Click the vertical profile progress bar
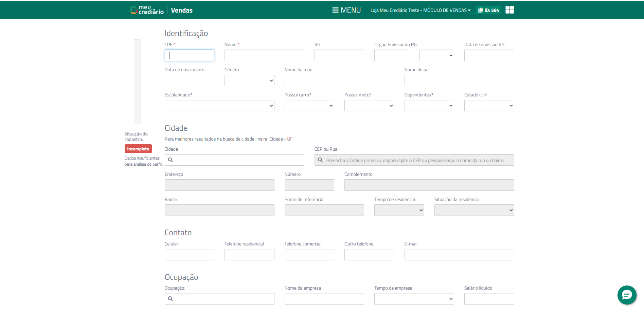The width and height of the screenshot is (644, 312). [x=137, y=81]
